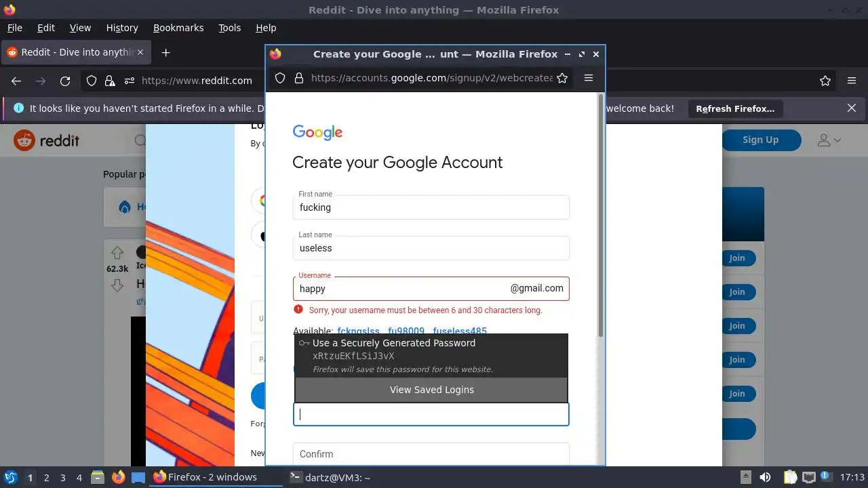Click the tracking protection shield in Google popup
The height and width of the screenshot is (488, 868).
[x=280, y=78]
